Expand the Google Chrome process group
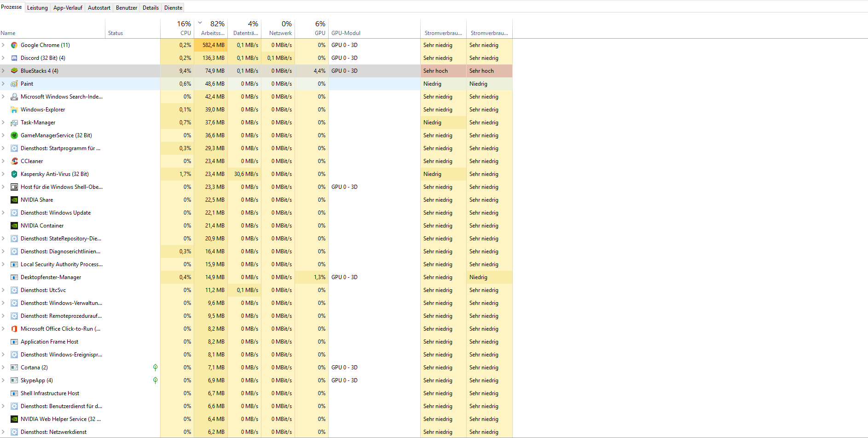868x438 pixels. [3, 45]
